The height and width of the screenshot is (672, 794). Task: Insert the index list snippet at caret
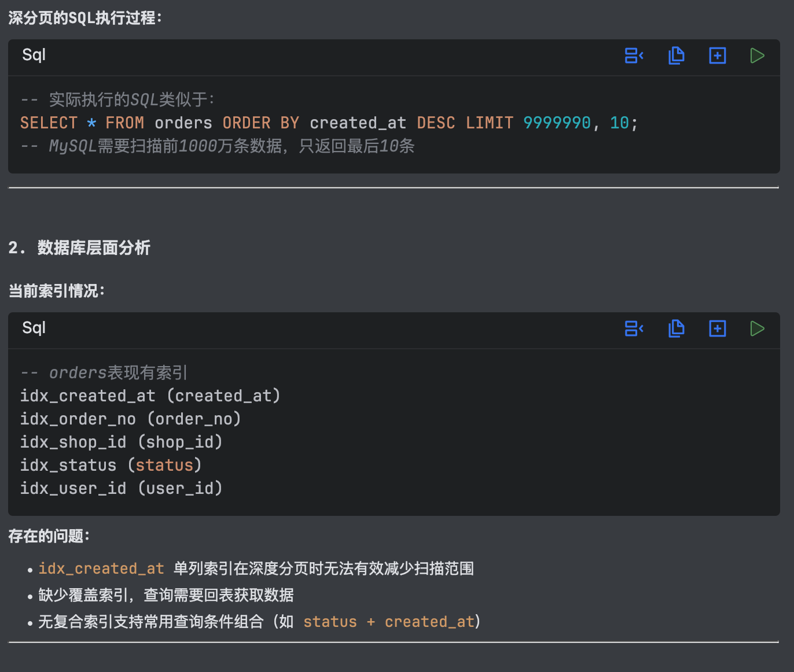click(x=634, y=328)
